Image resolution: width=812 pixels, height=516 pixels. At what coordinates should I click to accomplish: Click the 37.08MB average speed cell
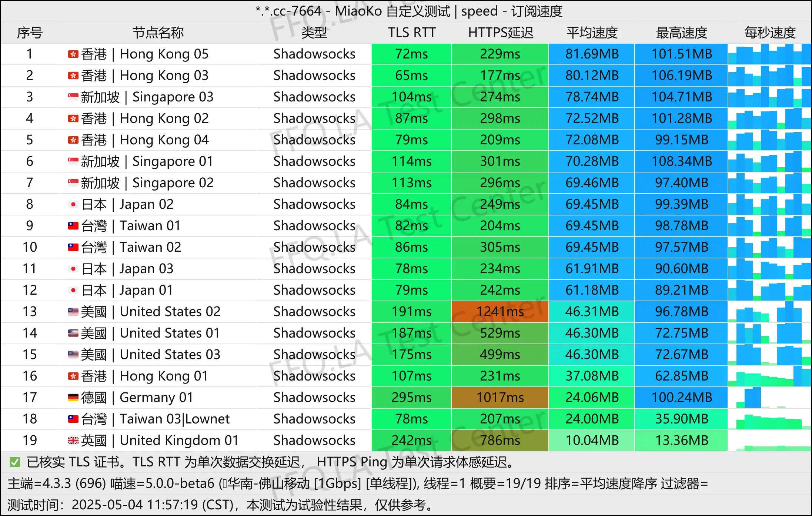tap(592, 376)
